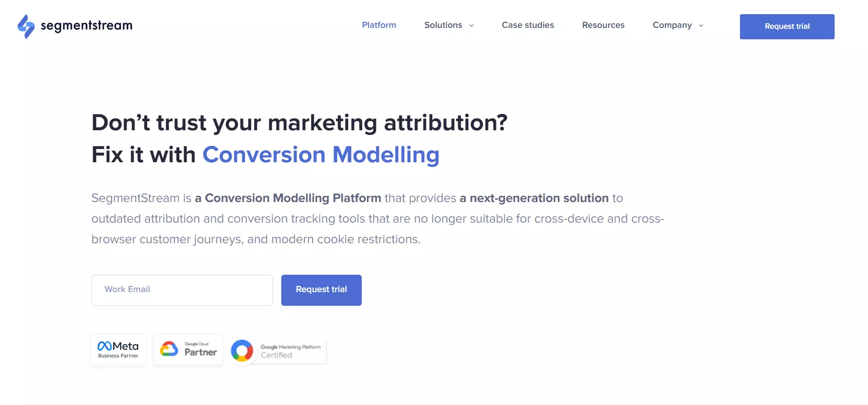Click the chevron arrow next to Solutions
Image resolution: width=868 pixels, height=405 pixels.
(472, 26)
